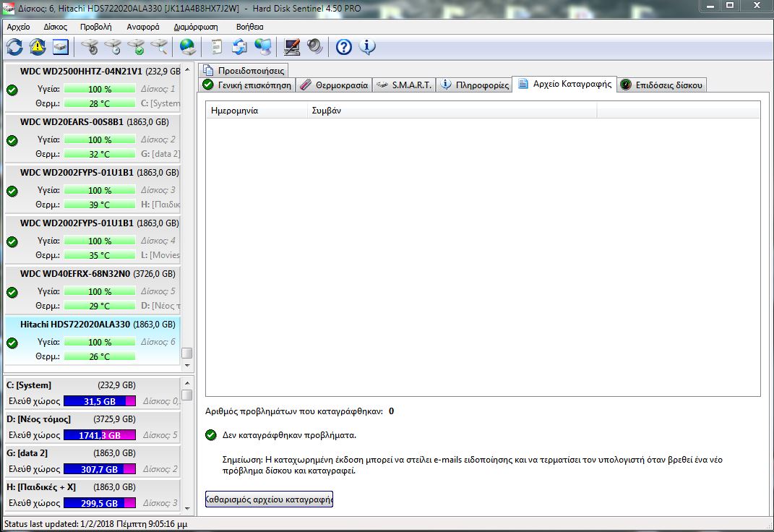Click the send report by email icon
The width and height of the screenshot is (774, 532).
click(x=239, y=47)
